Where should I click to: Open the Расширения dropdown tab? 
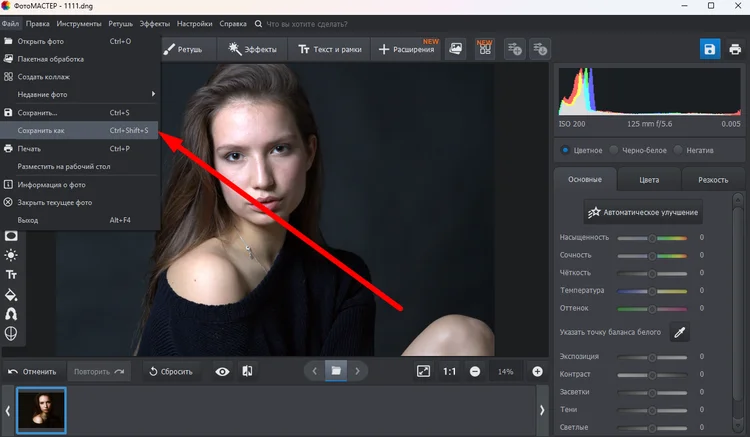406,49
